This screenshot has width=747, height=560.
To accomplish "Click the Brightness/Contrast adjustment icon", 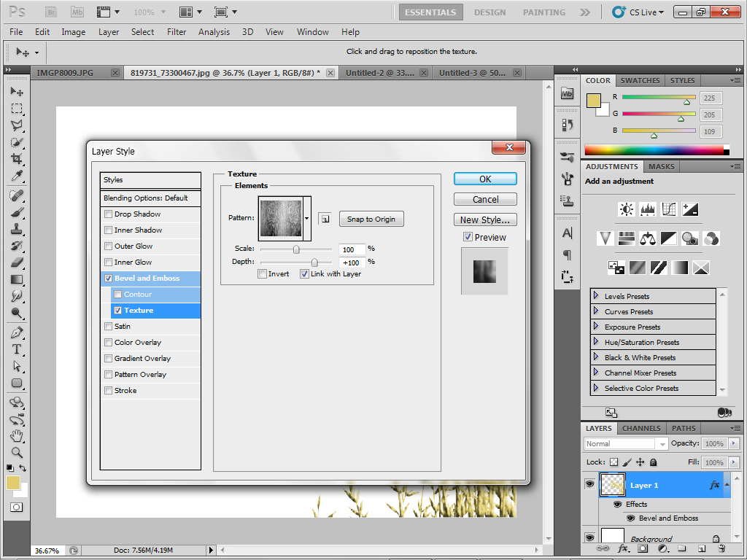I will (x=626, y=210).
